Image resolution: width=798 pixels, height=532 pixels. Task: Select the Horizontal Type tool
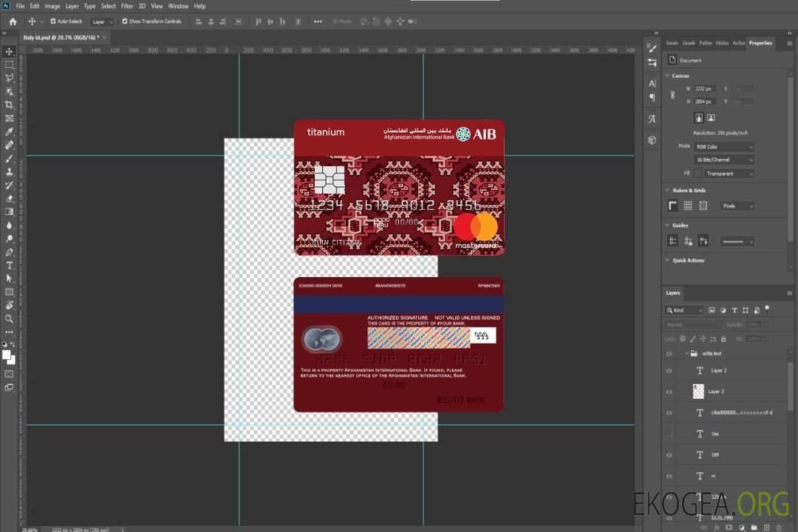(9, 265)
